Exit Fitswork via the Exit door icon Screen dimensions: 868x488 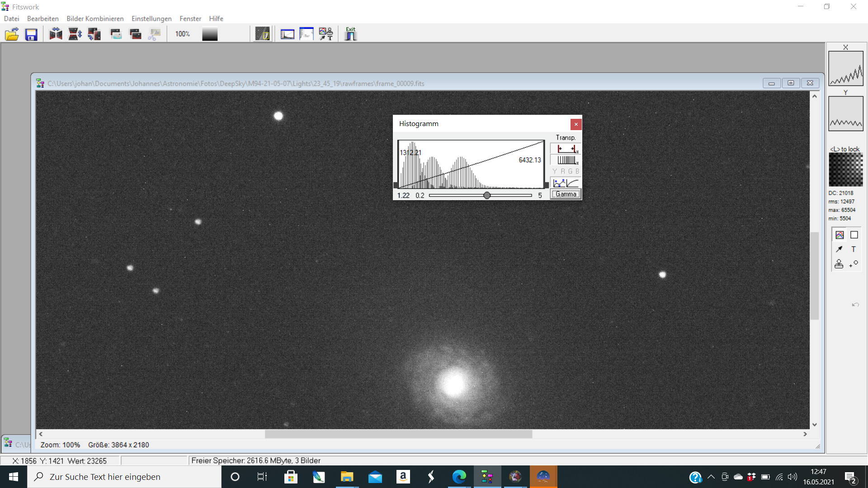pyautogui.click(x=351, y=34)
